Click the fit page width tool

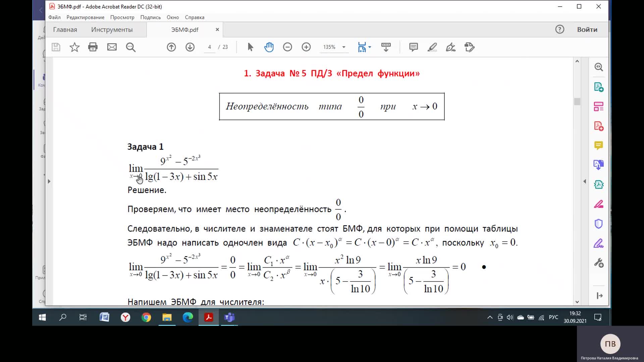pyautogui.click(x=362, y=47)
